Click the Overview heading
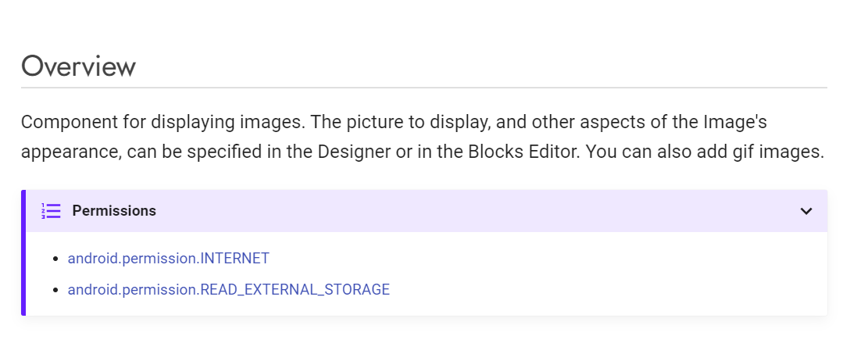 pos(78,66)
